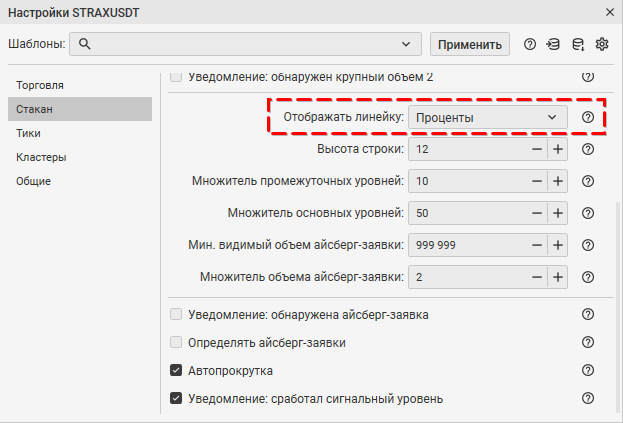Click the Множитель промежуточных уровней input field
This screenshot has width=623, height=423.
point(466,181)
